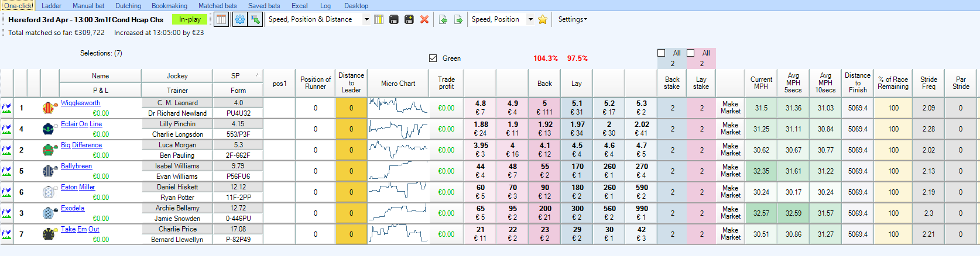The height and width of the screenshot is (256, 980).
Task: Click the export green right-arrow icon
Action: tap(458, 19)
